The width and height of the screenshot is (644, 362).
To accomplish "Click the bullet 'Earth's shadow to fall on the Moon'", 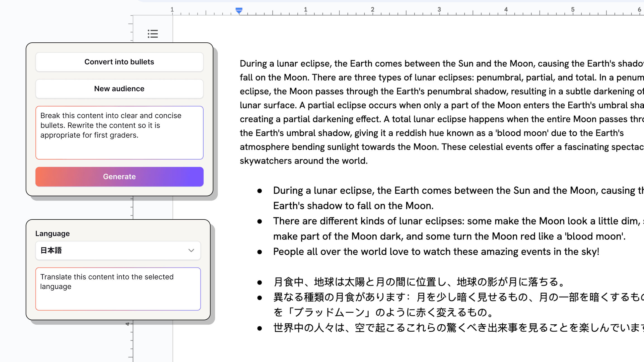I will (353, 206).
